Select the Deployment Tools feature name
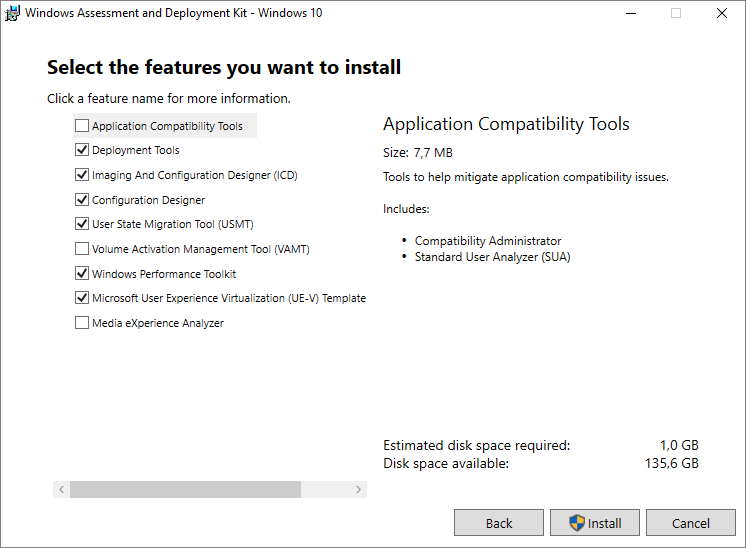This screenshot has height=548, width=746. click(x=136, y=151)
